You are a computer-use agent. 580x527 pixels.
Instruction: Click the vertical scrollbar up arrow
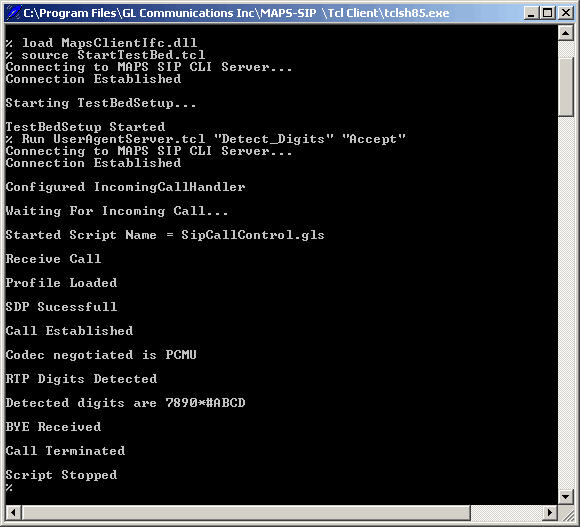click(x=566, y=34)
